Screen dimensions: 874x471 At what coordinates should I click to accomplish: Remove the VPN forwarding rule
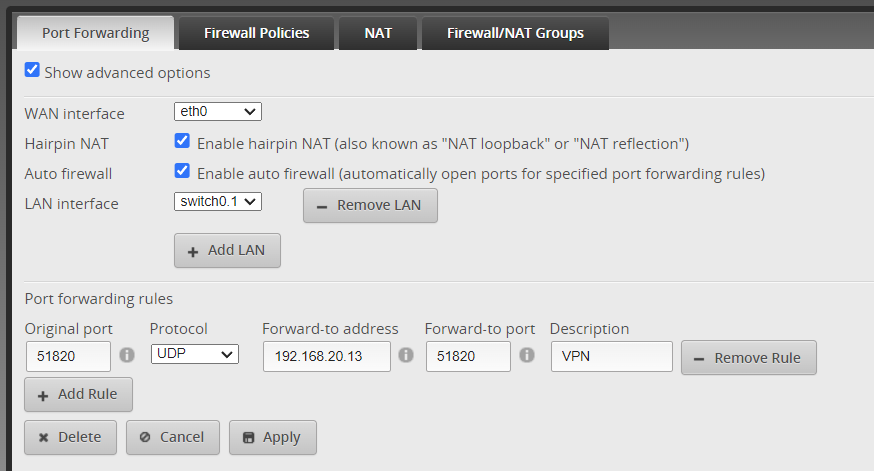click(x=748, y=358)
